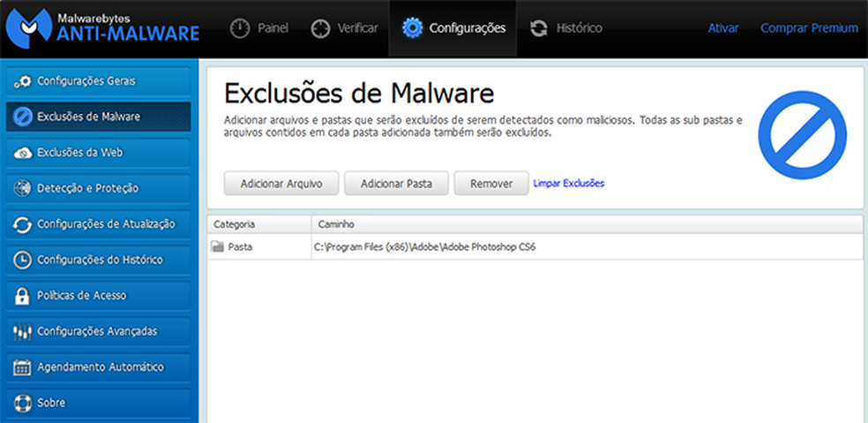The image size is (868, 423).
Task: Open Detecção e Proteção settings
Action: pyautogui.click(x=99, y=188)
